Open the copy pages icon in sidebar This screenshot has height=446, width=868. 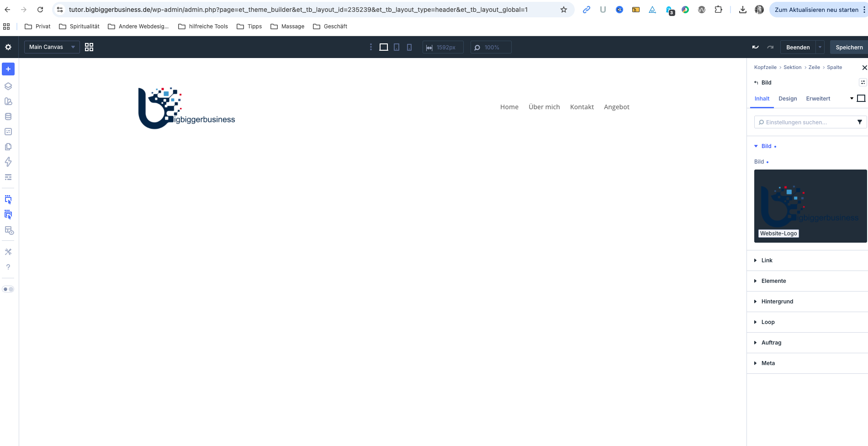coord(8,147)
